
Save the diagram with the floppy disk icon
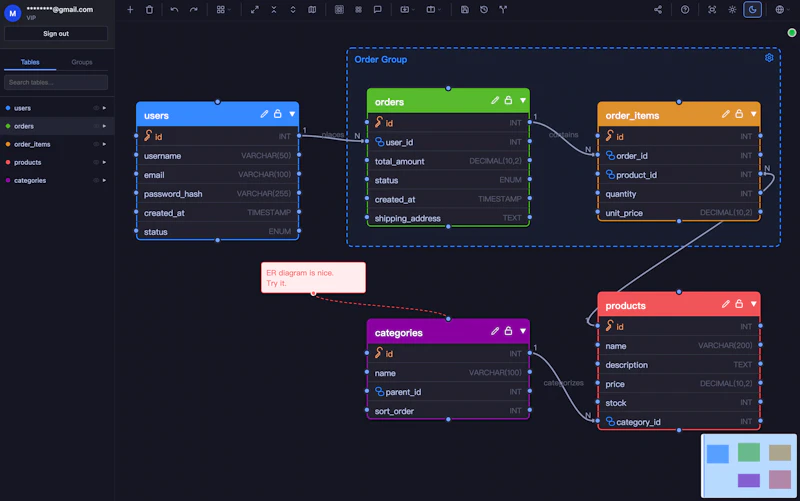coord(464,10)
